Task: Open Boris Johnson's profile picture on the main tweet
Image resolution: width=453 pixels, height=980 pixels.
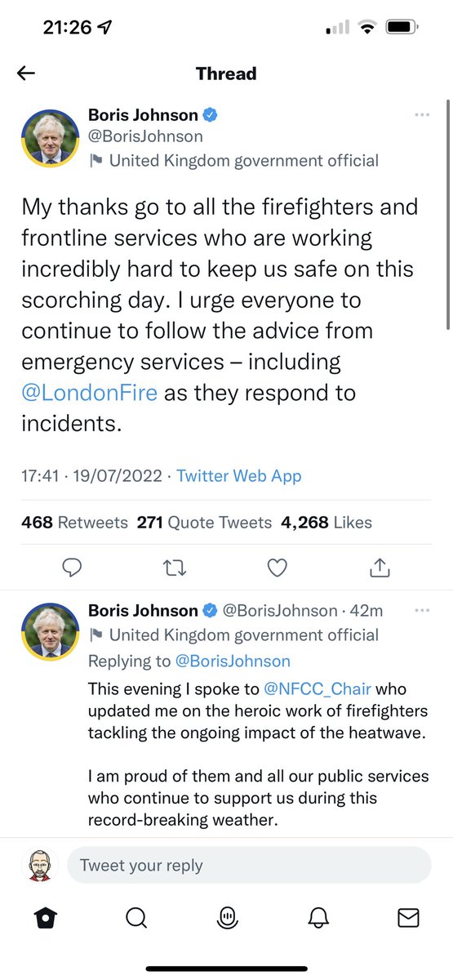Action: coord(50,136)
